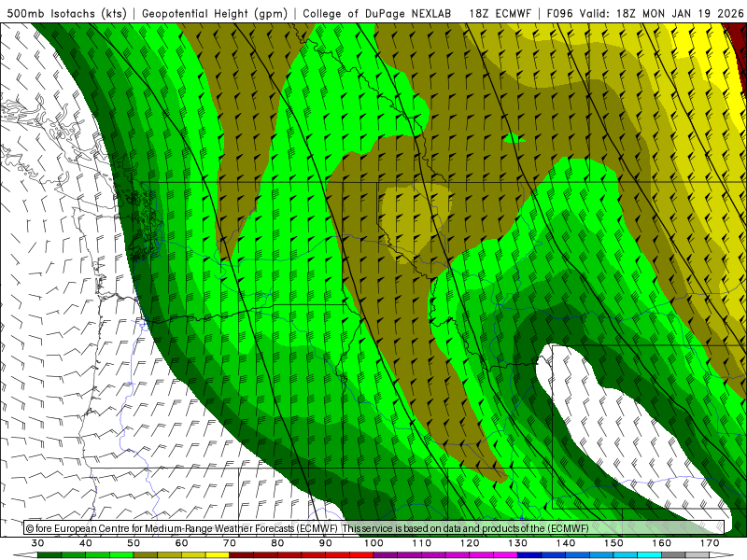
Task: Select the purple 100-105 kt legend swatch
Action: pyautogui.click(x=386, y=555)
